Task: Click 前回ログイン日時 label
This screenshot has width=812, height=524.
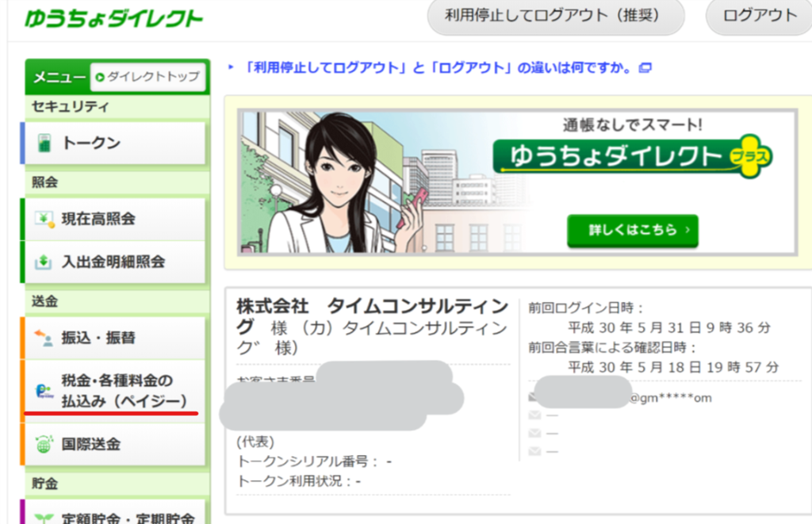Action: click(585, 308)
